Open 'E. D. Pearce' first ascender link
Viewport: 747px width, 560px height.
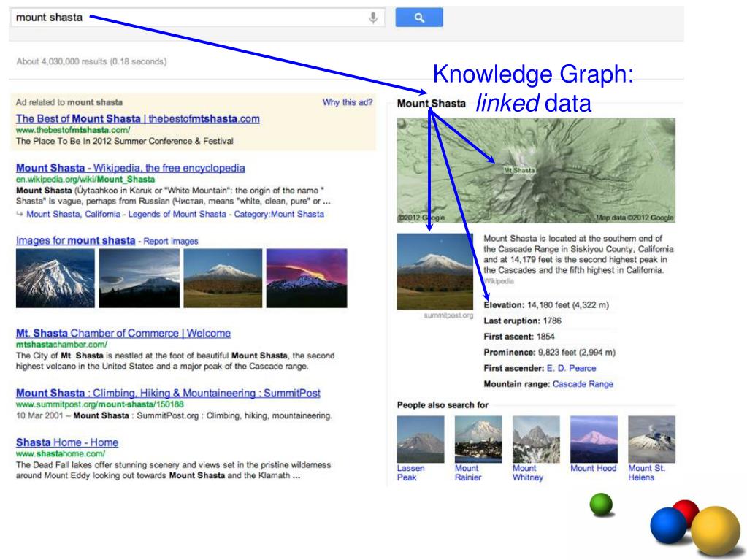coord(571,368)
